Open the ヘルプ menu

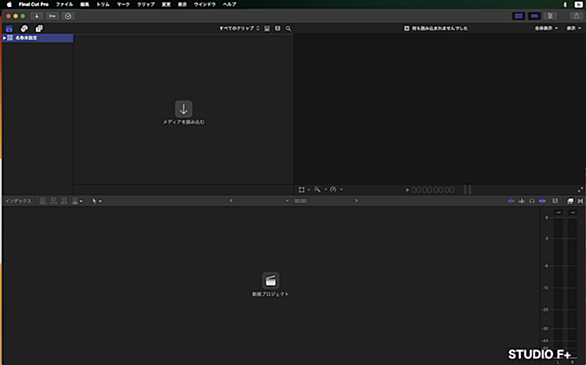point(229,4)
